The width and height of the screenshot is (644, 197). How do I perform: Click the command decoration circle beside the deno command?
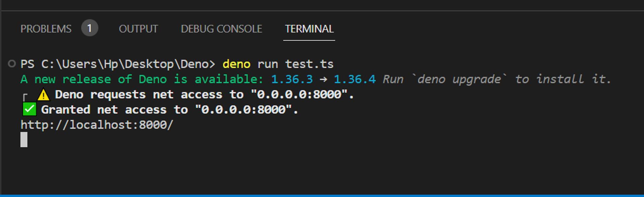[x=12, y=64]
